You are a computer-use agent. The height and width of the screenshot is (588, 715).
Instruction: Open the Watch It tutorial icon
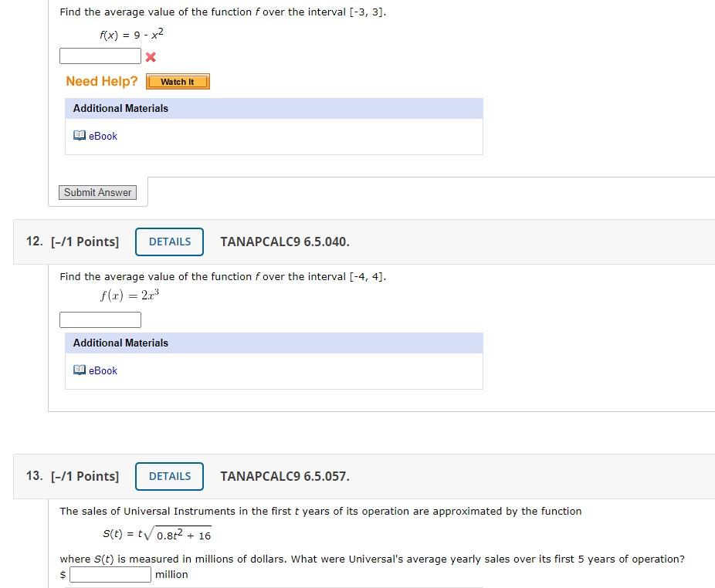pos(178,81)
